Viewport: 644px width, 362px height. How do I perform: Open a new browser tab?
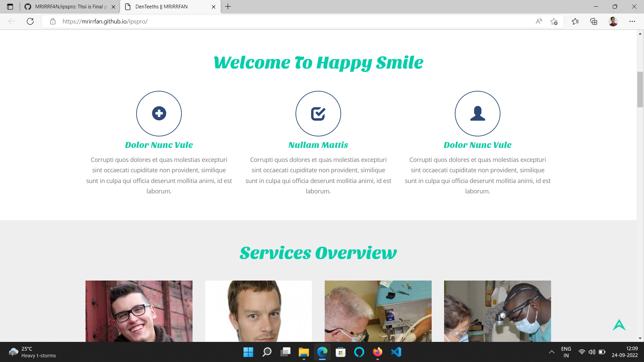click(x=228, y=7)
